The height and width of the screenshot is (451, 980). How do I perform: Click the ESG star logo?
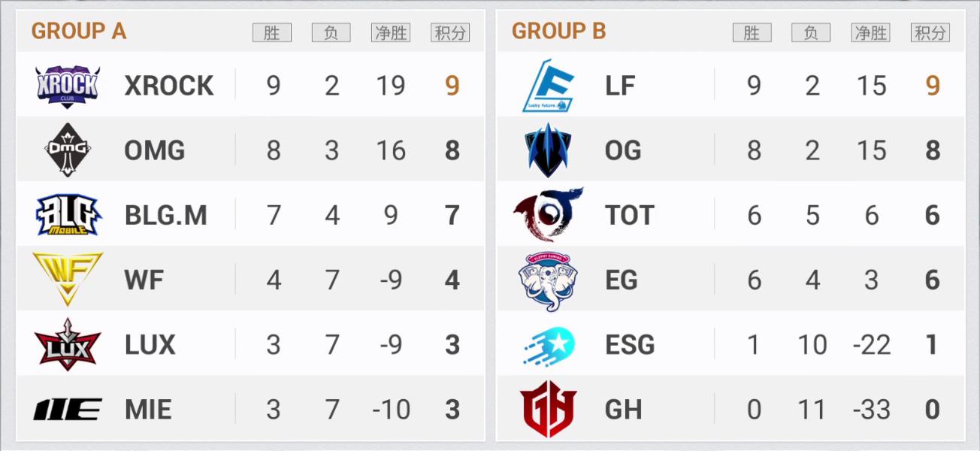coord(549,345)
